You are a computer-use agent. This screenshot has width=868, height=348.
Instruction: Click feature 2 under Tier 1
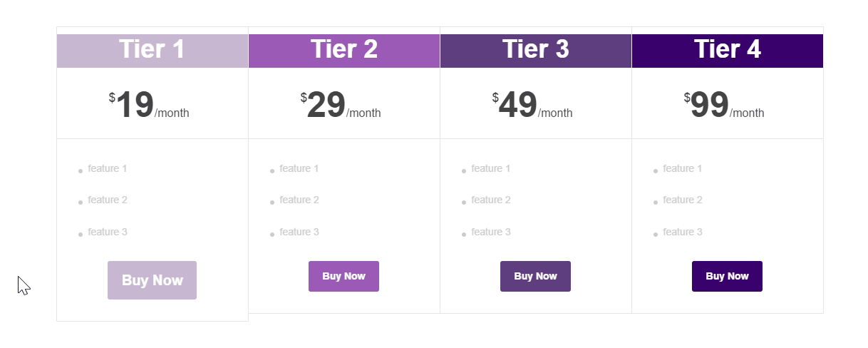point(108,200)
